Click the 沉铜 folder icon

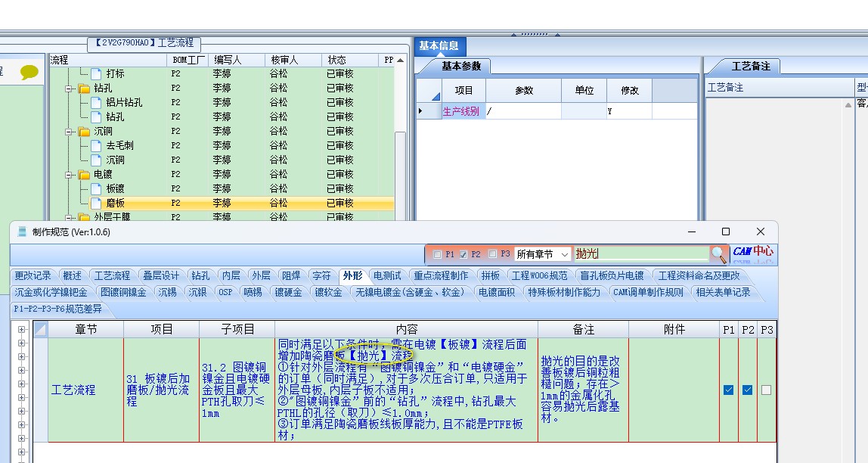[x=84, y=131]
